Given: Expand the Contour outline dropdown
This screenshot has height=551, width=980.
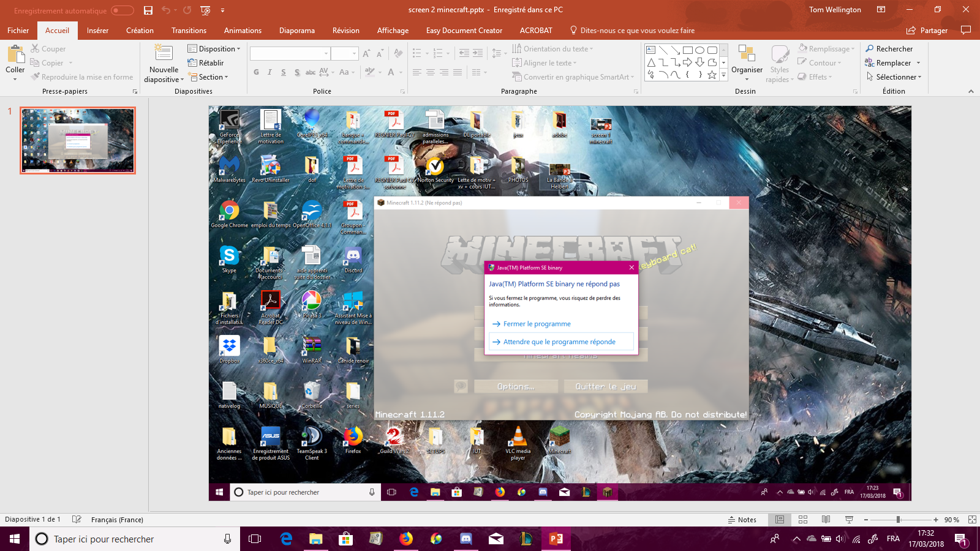Looking at the screenshot, I should click(x=820, y=63).
